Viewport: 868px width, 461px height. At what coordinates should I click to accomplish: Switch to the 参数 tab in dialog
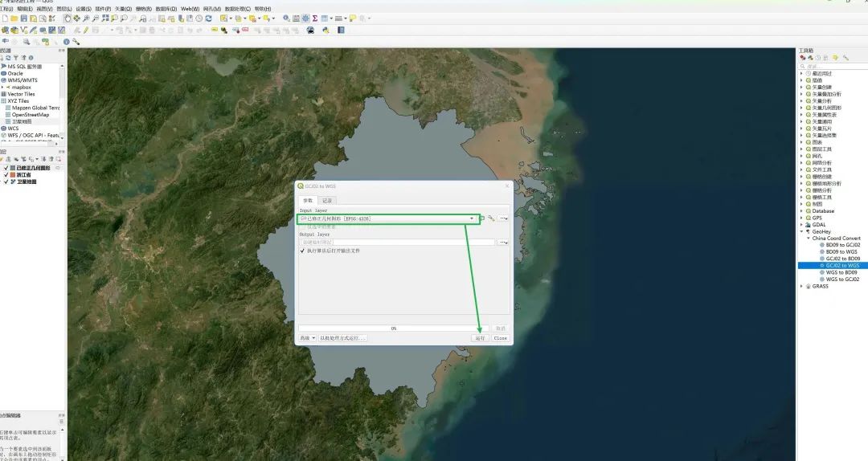pos(308,200)
